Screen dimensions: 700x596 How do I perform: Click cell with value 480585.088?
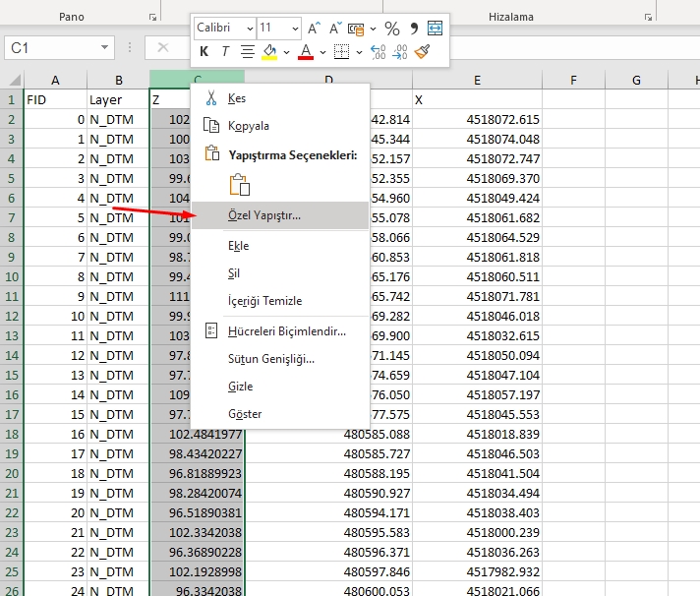328,434
